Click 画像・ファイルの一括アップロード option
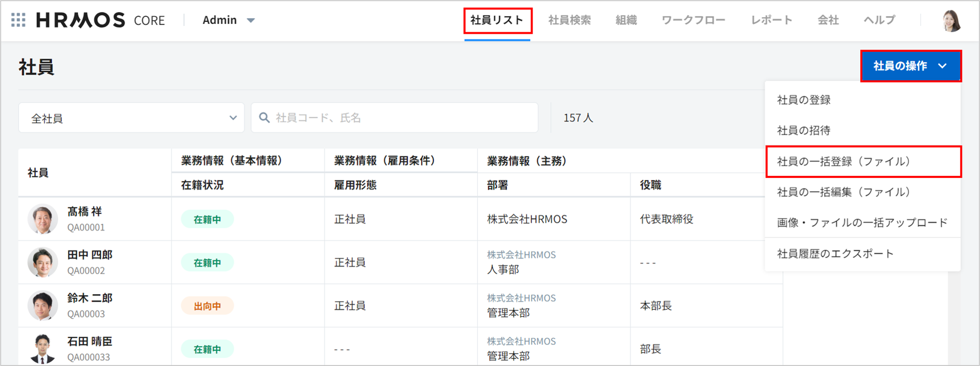The image size is (980, 366). [862, 223]
